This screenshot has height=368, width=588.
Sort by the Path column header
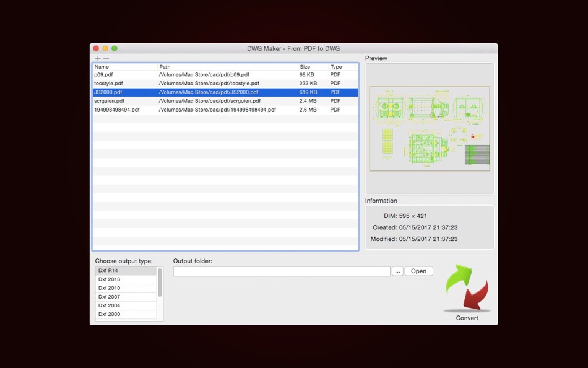tap(228, 67)
